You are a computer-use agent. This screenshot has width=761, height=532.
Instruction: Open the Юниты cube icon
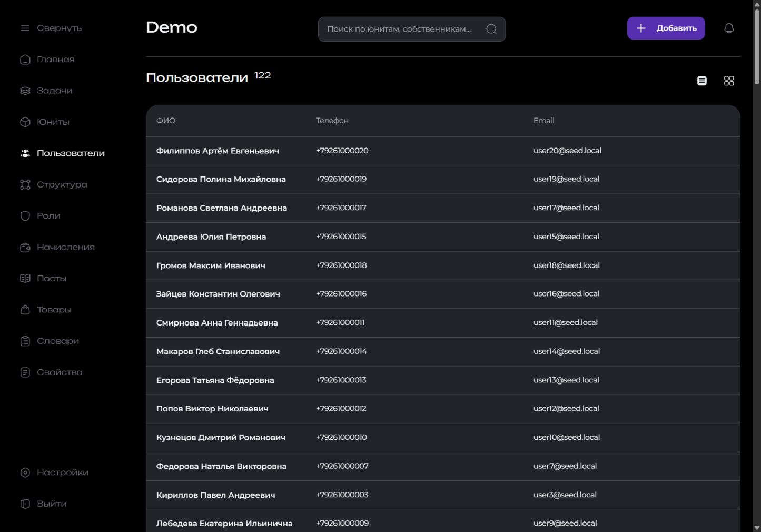[25, 122]
